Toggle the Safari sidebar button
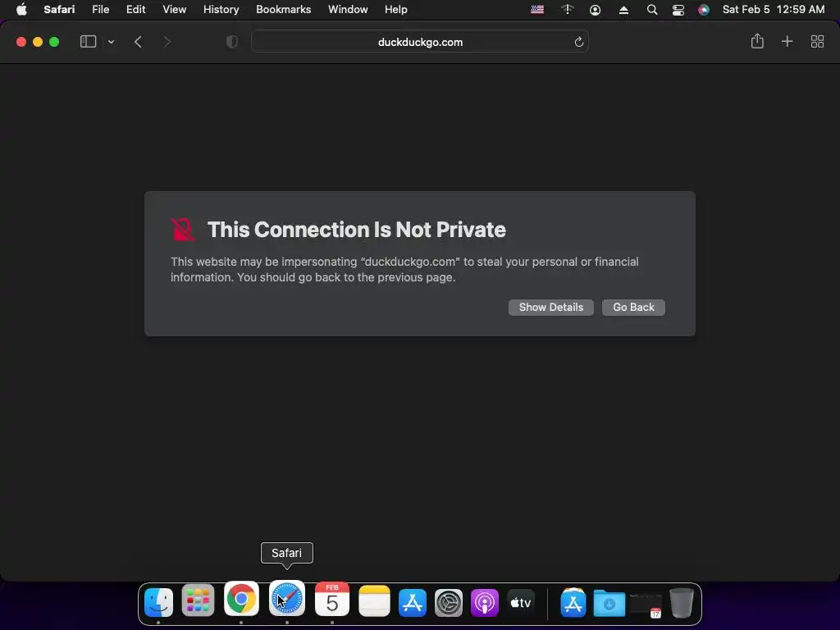 [88, 42]
